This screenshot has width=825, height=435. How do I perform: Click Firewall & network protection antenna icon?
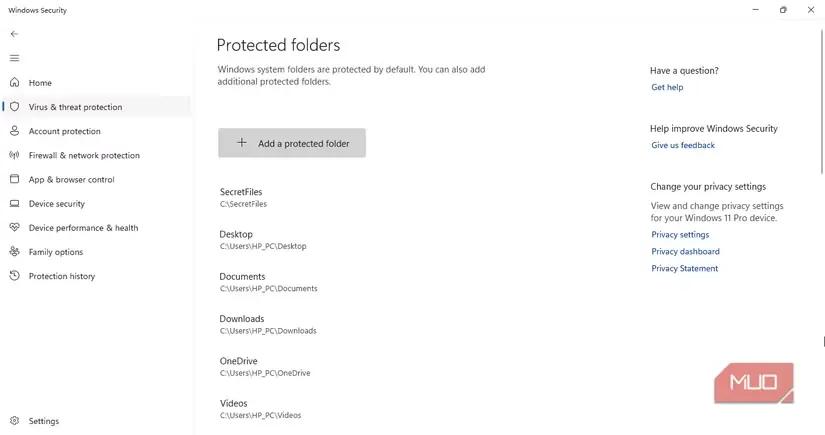[x=14, y=155]
